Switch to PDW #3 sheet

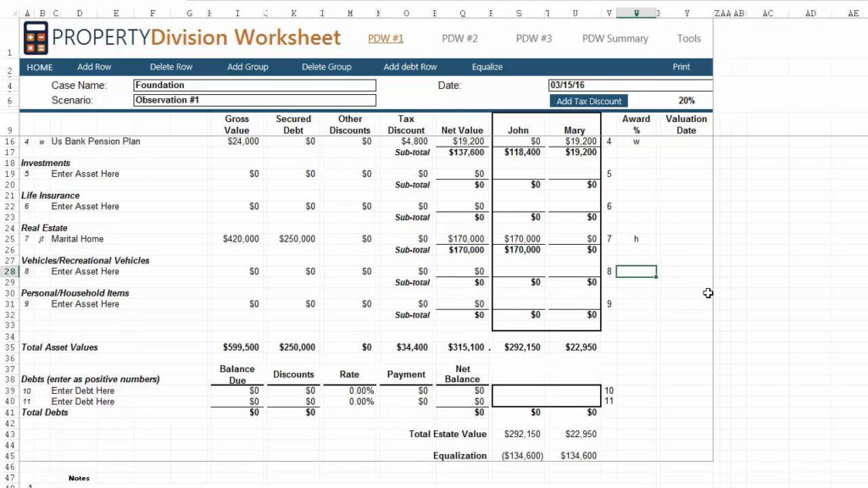534,38
